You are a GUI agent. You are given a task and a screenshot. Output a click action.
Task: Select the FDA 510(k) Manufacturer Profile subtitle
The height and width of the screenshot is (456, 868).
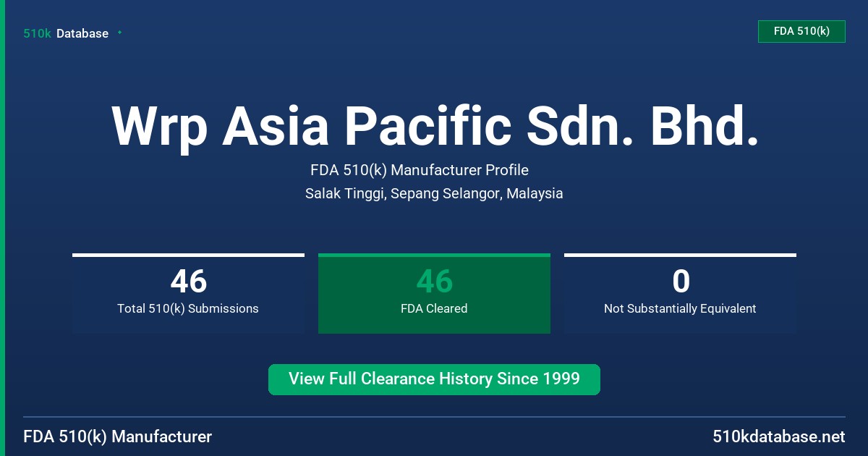[x=420, y=171]
